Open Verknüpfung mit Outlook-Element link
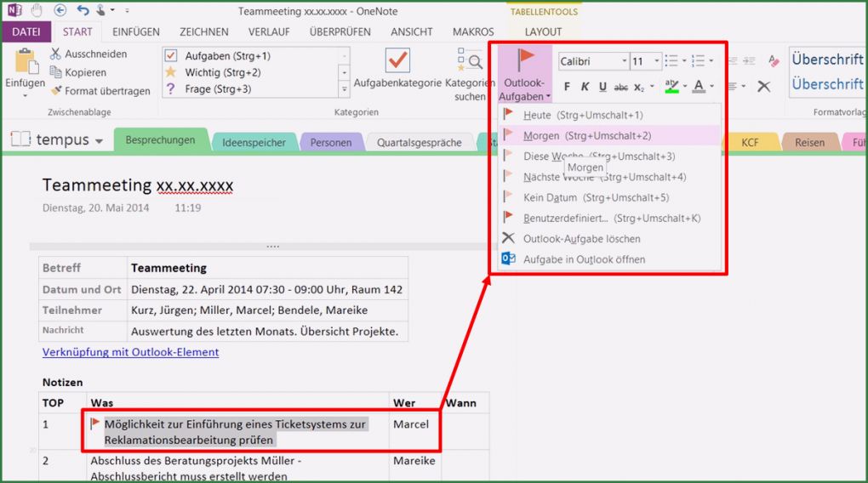This screenshot has width=868, height=483. [x=131, y=352]
